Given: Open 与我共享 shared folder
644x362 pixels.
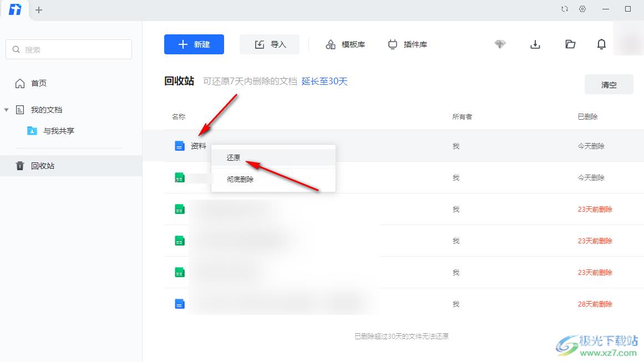Looking at the screenshot, I should (x=59, y=131).
